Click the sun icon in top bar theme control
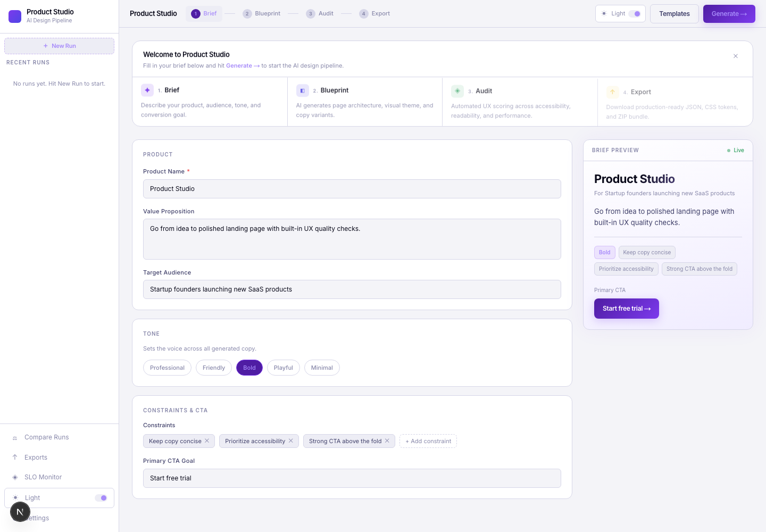This screenshot has height=532, width=766. (x=604, y=14)
